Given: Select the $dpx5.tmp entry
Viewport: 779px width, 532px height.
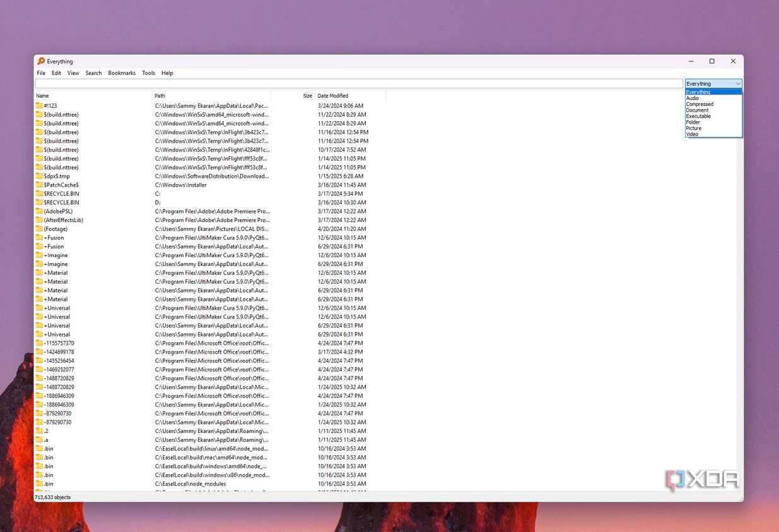Looking at the screenshot, I should click(57, 176).
